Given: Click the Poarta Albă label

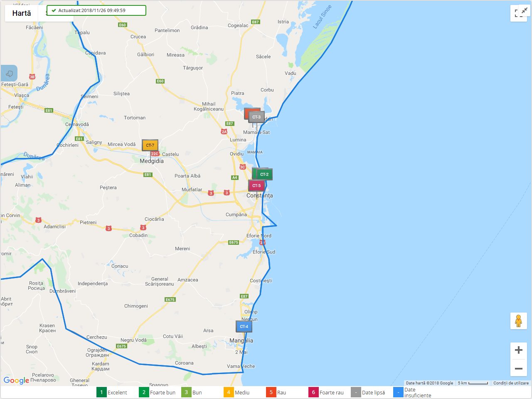Looking at the screenshot, I should tap(187, 176).
